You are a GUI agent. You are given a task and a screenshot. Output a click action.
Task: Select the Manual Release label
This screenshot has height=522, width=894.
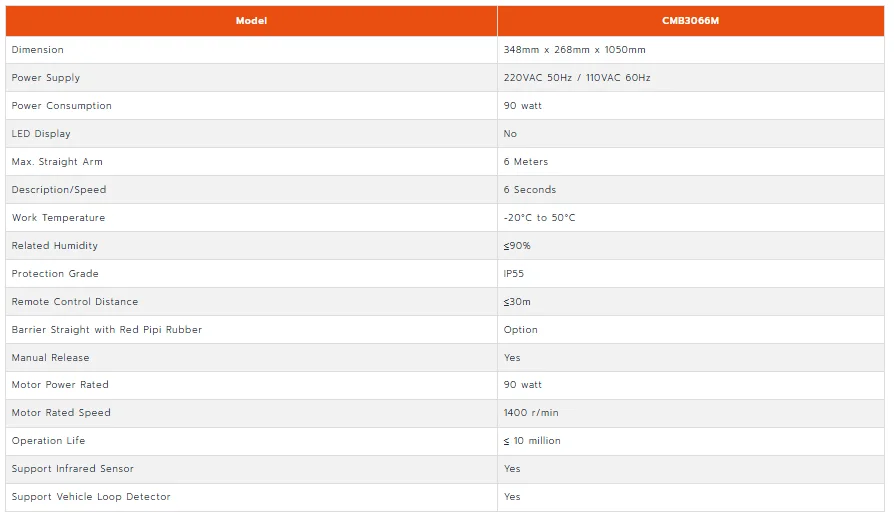[x=50, y=357]
